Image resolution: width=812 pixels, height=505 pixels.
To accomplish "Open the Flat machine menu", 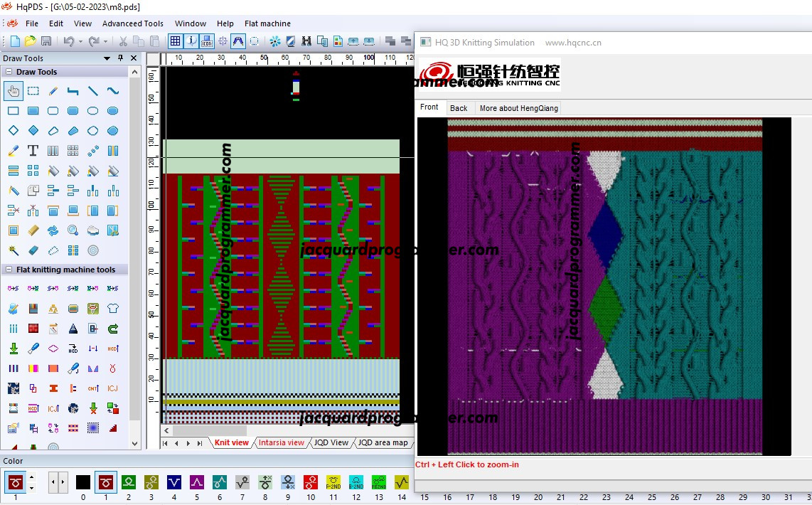I will click(267, 23).
